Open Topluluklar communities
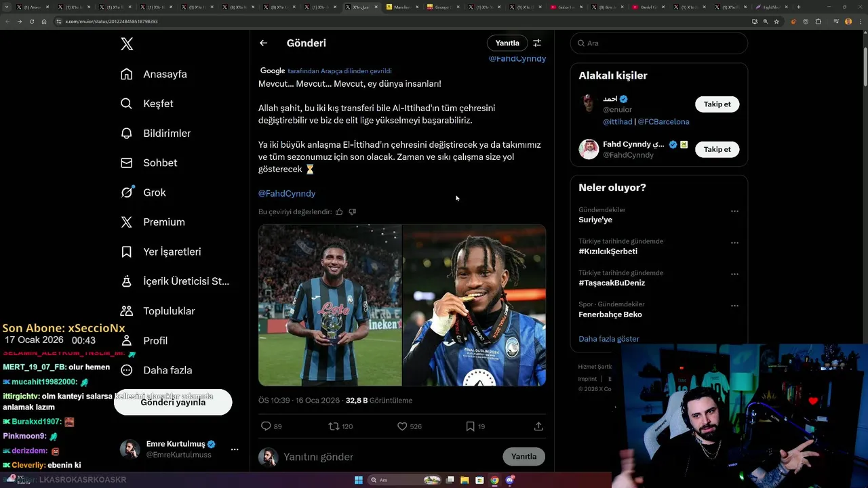The image size is (868, 488). pos(157,311)
